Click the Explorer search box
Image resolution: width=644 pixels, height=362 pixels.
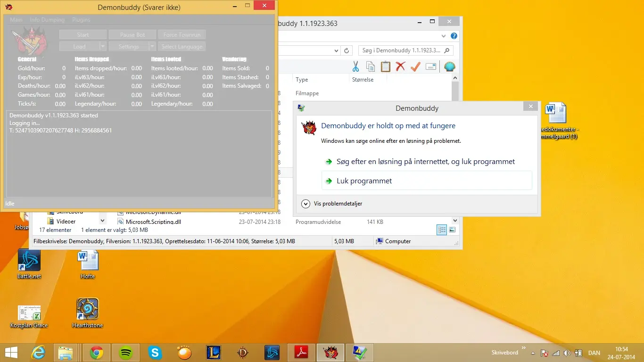405,50
